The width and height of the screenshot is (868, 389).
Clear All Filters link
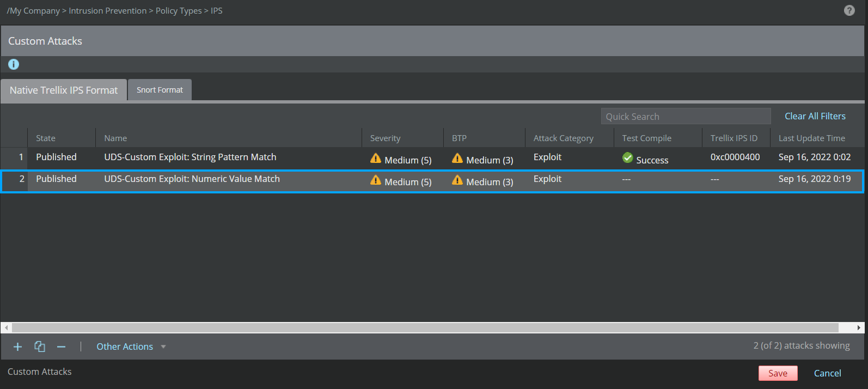(815, 116)
